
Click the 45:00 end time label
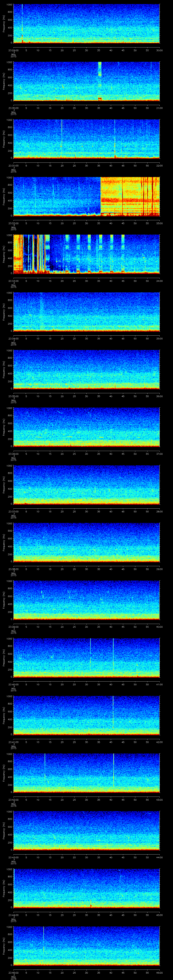click(160, 915)
